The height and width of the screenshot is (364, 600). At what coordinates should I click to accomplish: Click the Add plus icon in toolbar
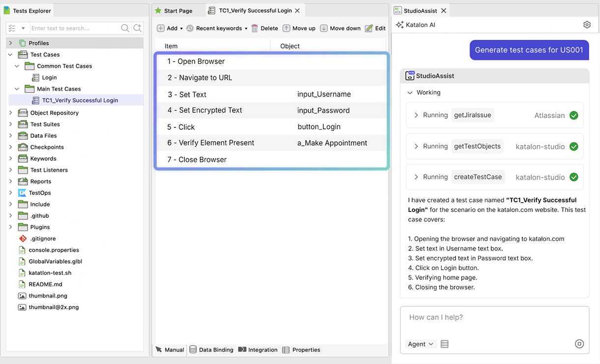[x=161, y=28]
